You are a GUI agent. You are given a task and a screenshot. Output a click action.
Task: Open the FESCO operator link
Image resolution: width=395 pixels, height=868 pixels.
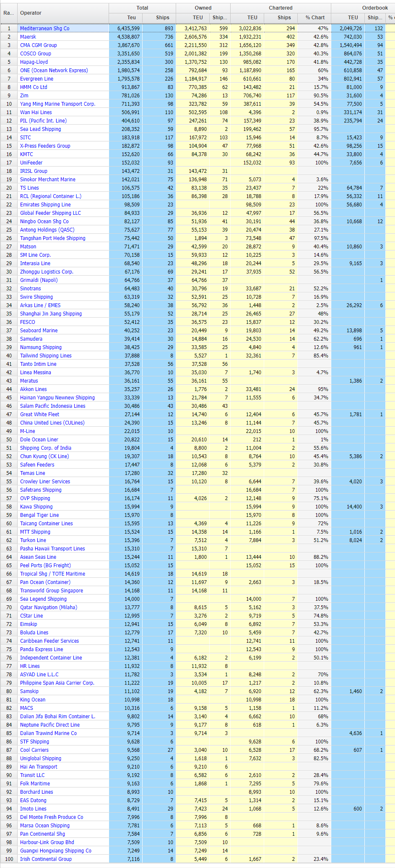pyautogui.click(x=28, y=322)
